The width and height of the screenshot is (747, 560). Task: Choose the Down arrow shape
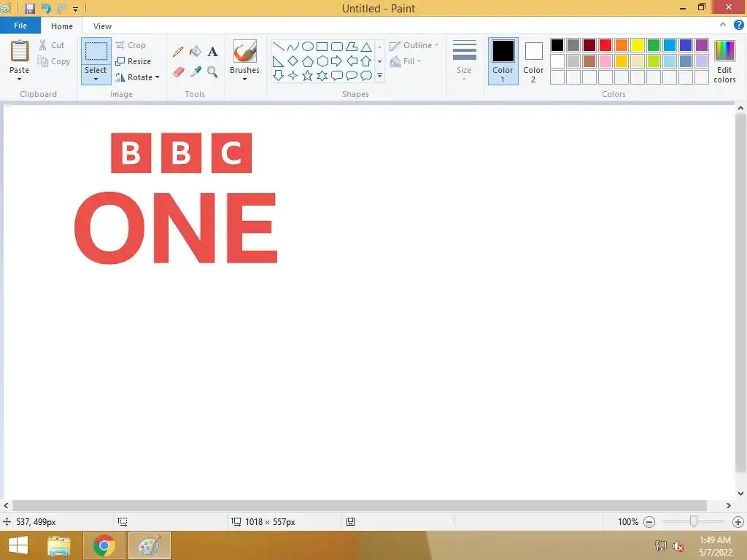tap(278, 75)
